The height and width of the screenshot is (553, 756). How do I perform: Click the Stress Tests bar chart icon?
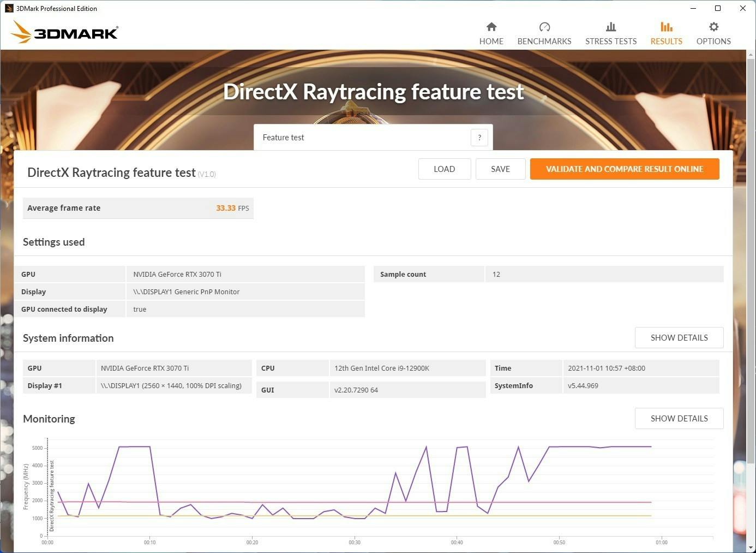click(611, 27)
